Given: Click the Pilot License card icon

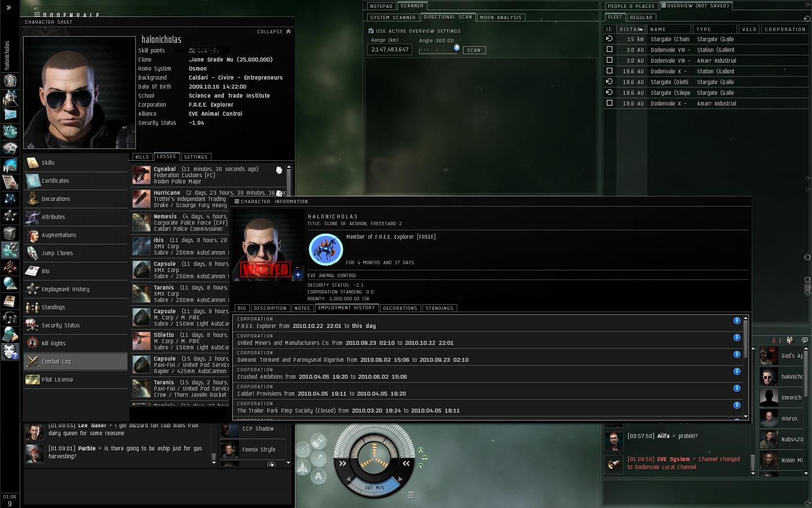Looking at the screenshot, I should (x=33, y=379).
